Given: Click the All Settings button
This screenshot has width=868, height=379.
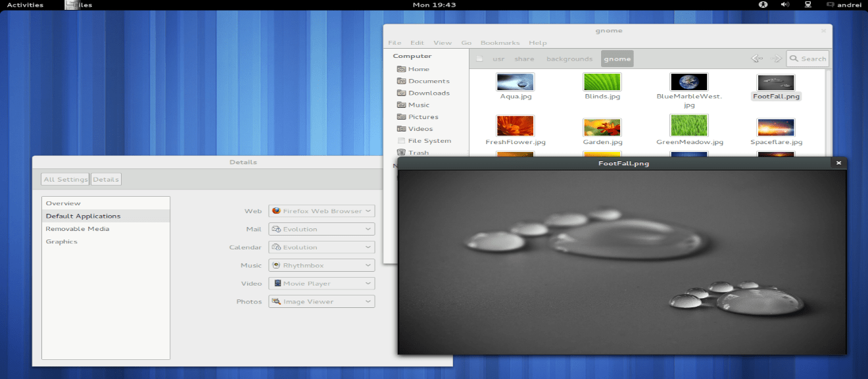Looking at the screenshot, I should tap(64, 178).
